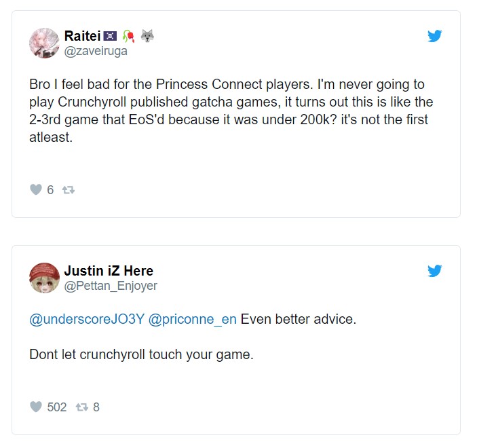Open the Raitei display name link
Screen dimensions: 477x448
click(81, 36)
